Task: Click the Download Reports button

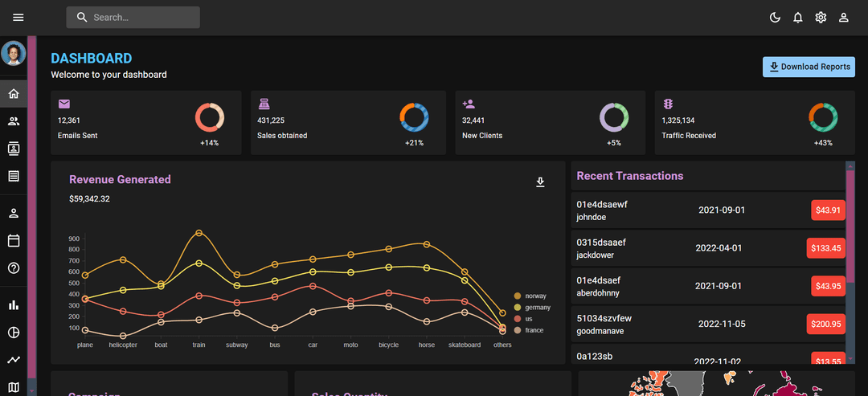Action: pyautogui.click(x=809, y=67)
